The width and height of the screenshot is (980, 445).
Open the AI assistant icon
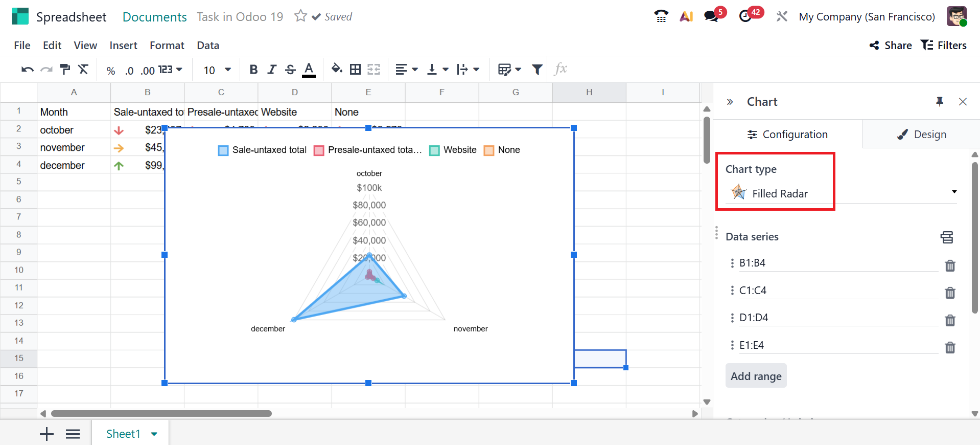(686, 16)
